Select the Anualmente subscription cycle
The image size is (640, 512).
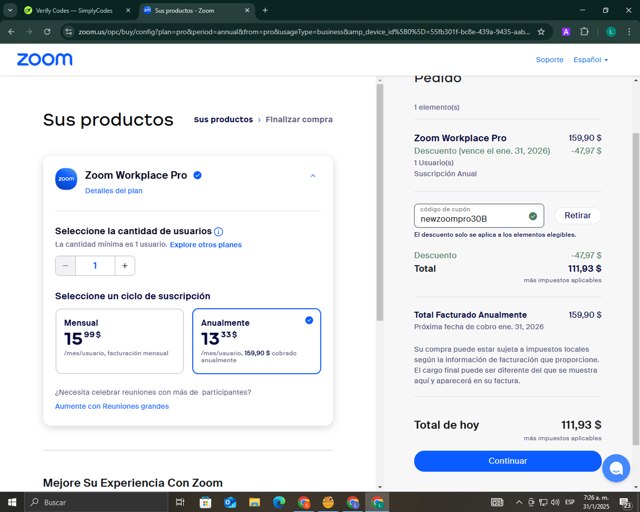pyautogui.click(x=257, y=341)
